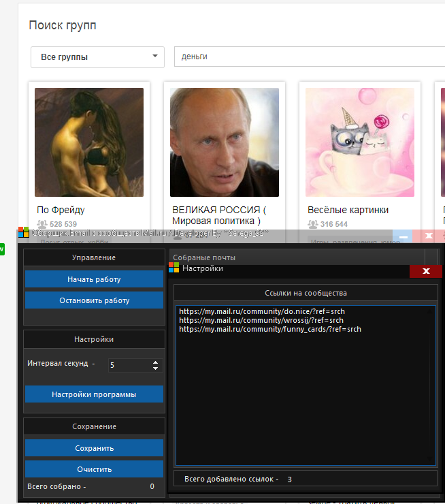Screen dimensions: 445x504
Task: Click the Весёлые картинки group title link
Action: pyautogui.click(x=348, y=210)
